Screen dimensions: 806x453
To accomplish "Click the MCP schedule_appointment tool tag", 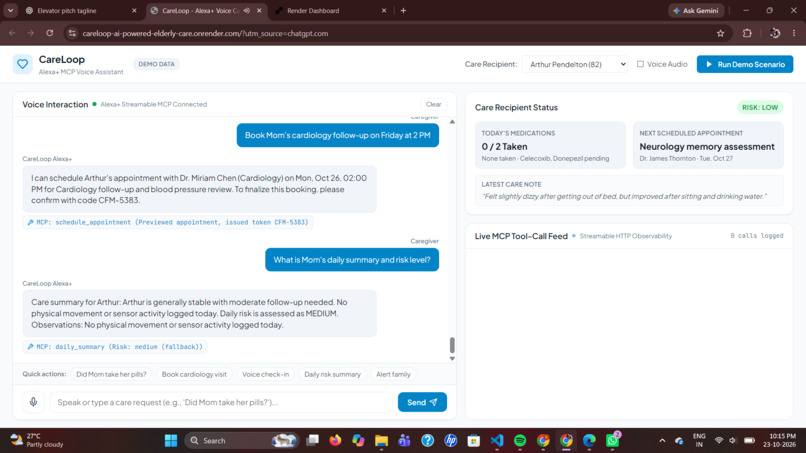I will click(x=168, y=222).
